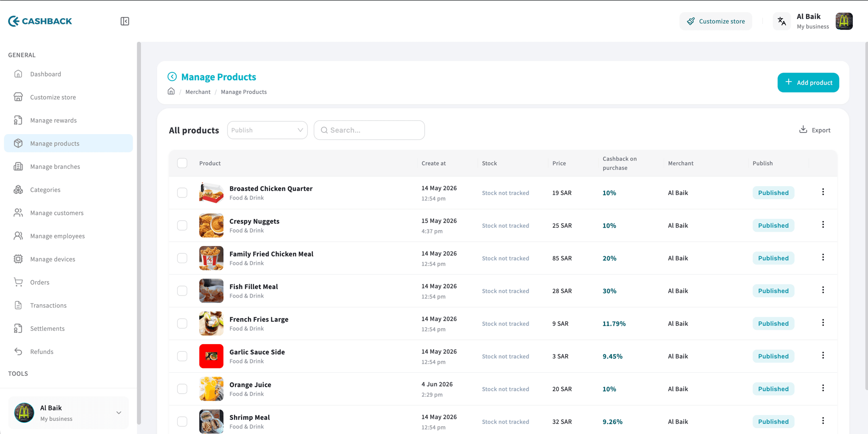Open three-dot menu for French Fries Large
The image size is (868, 434).
(823, 323)
